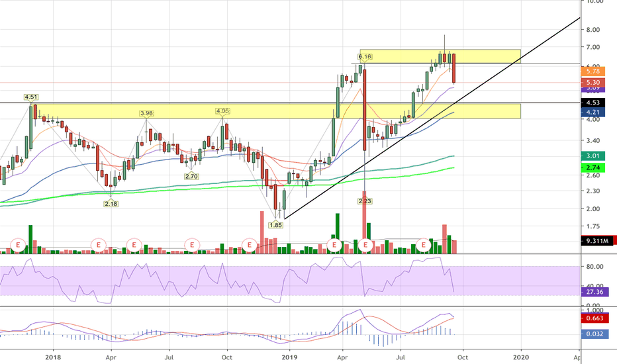Click the 6.16 pivot high label
This screenshot has height=364, width=617.
point(365,57)
